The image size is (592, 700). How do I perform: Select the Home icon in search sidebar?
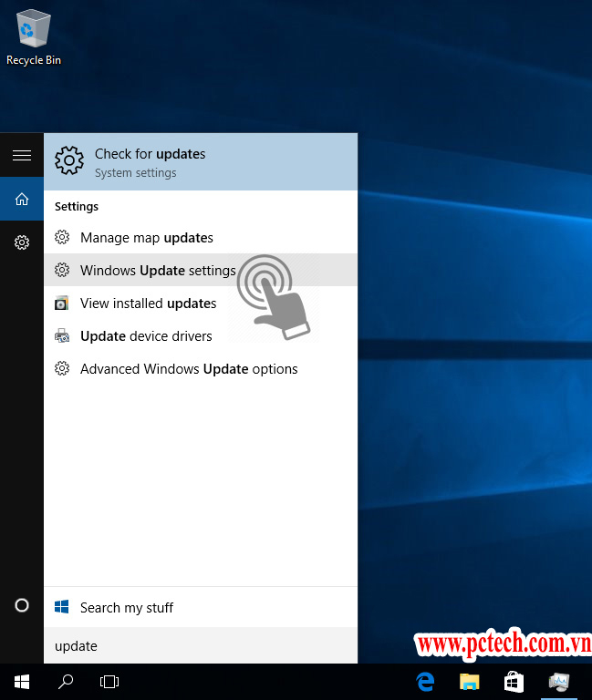click(x=22, y=200)
